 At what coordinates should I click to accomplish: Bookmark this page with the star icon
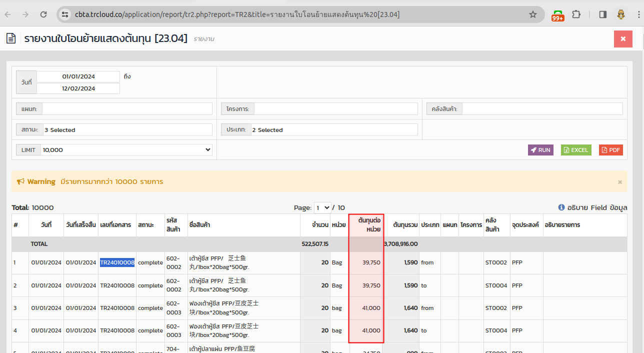coord(533,14)
